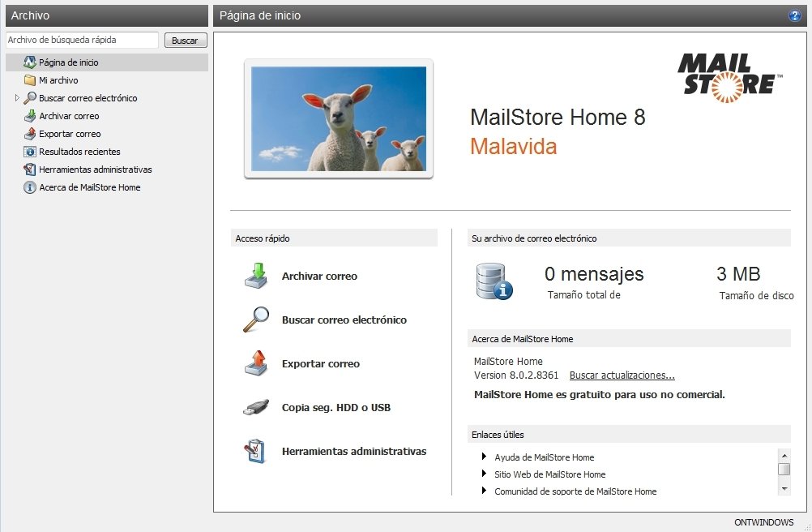Click the Malavida user name text
This screenshot has height=532, width=812.
pos(513,147)
